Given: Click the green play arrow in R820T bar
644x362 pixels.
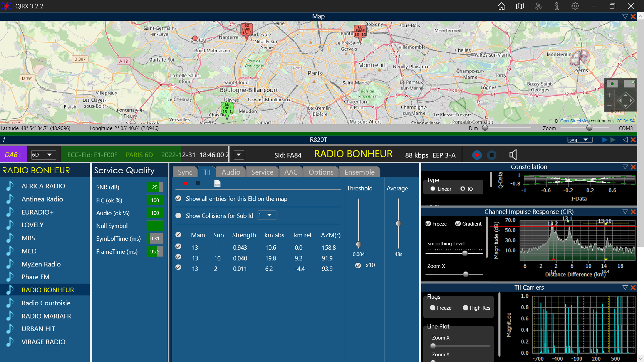Looking at the screenshot, I should (x=613, y=140).
